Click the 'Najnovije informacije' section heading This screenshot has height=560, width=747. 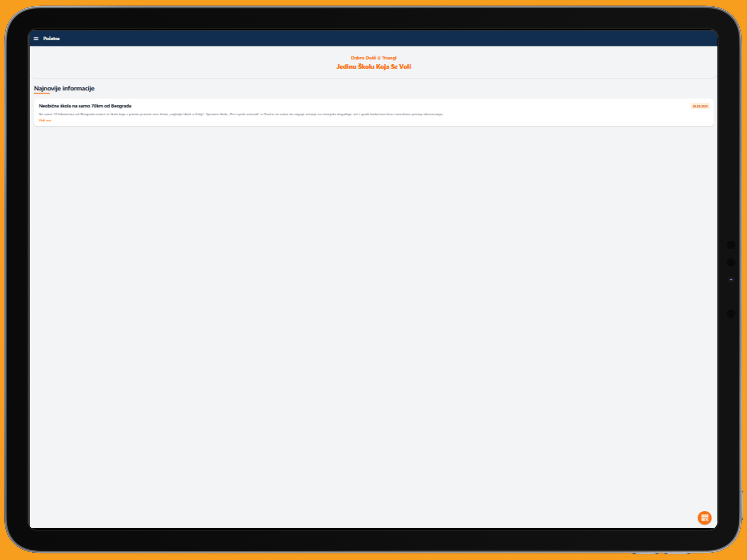coord(64,89)
